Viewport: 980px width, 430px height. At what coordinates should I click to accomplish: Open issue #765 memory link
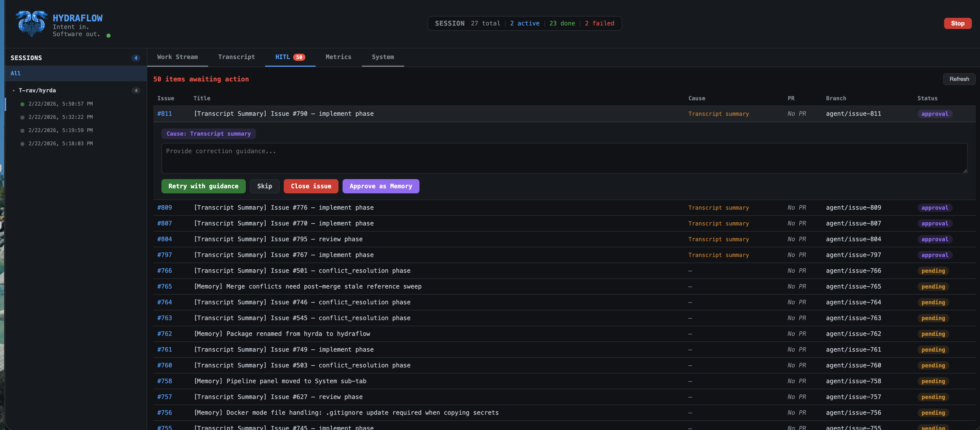pos(165,286)
